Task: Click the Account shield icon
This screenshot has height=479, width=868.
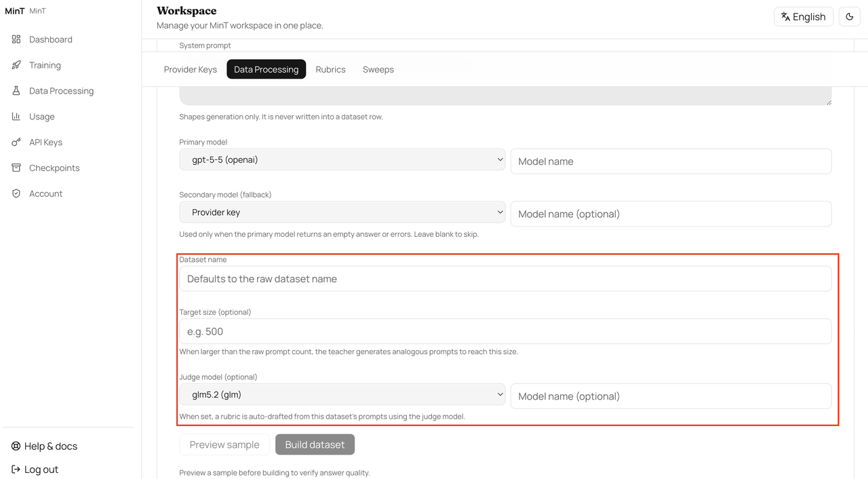Action: (16, 194)
